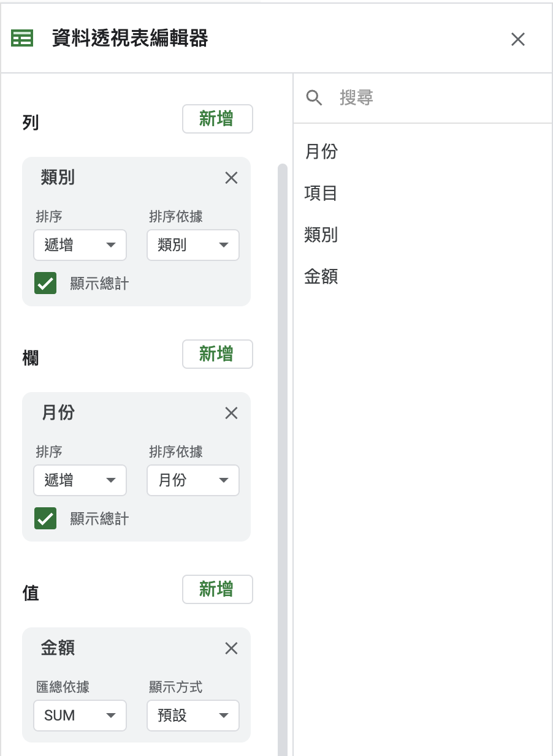Uncheck 顯示總計 in the 月份 column card

(x=45, y=519)
